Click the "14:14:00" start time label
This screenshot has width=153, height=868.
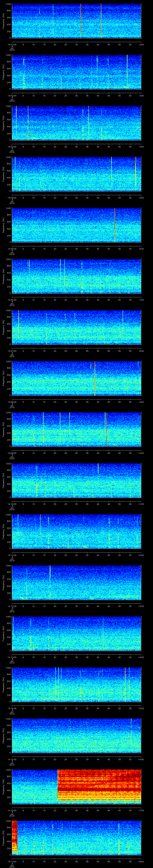tap(12, 708)
